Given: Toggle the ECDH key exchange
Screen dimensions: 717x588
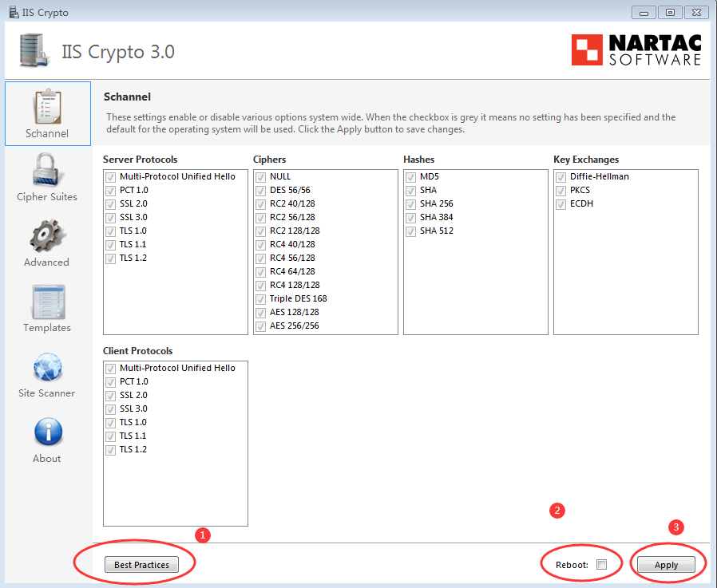Looking at the screenshot, I should click(561, 203).
